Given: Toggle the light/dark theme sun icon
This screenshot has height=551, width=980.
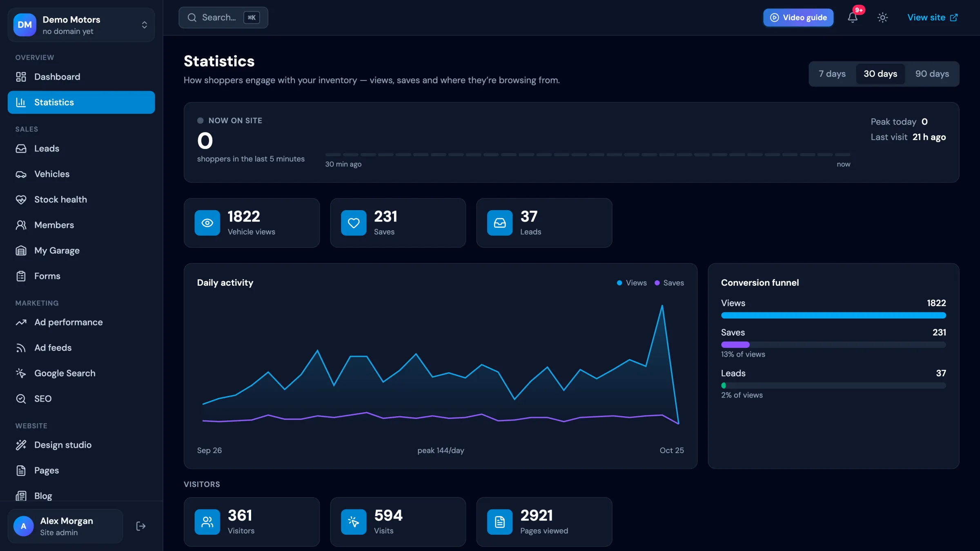Looking at the screenshot, I should pos(882,18).
